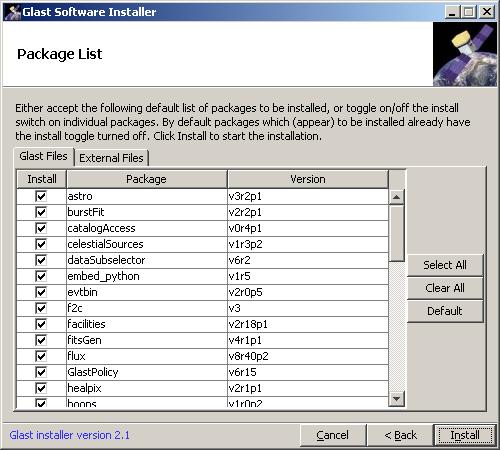Viewport: 500px width, 450px height.
Task: Go to previous step with Back
Action: click(x=400, y=435)
